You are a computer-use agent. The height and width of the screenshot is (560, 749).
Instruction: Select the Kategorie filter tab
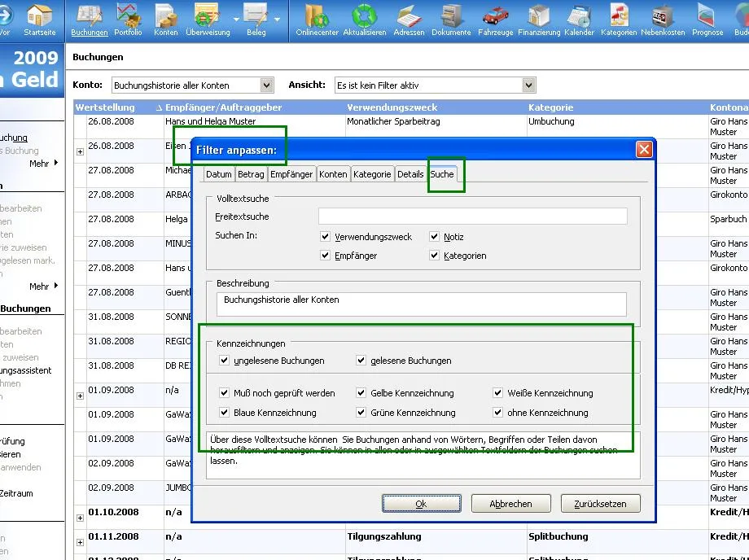tap(372, 174)
